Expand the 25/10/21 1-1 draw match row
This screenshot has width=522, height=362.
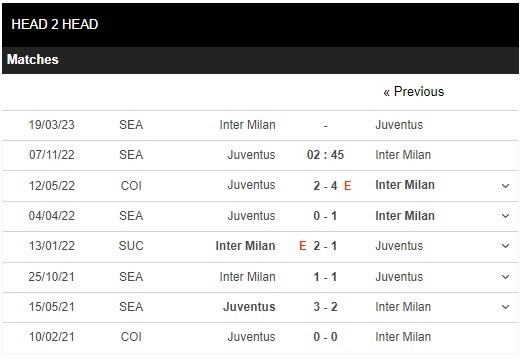[505, 277]
